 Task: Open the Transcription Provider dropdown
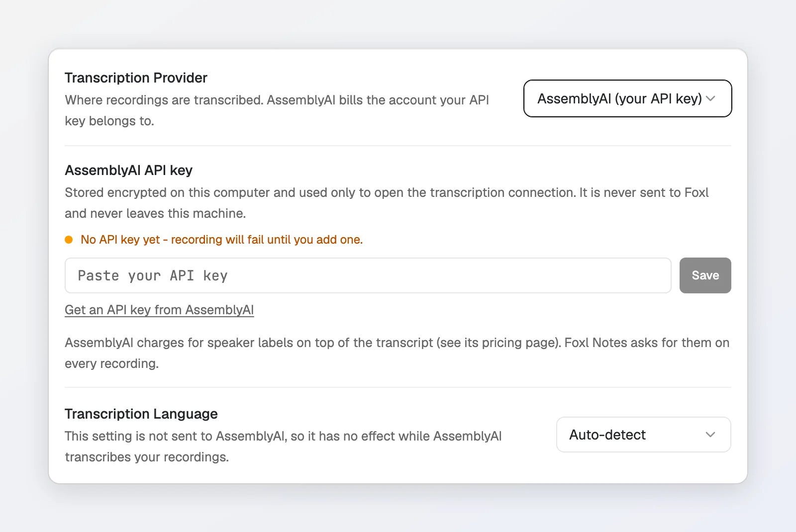coord(627,98)
